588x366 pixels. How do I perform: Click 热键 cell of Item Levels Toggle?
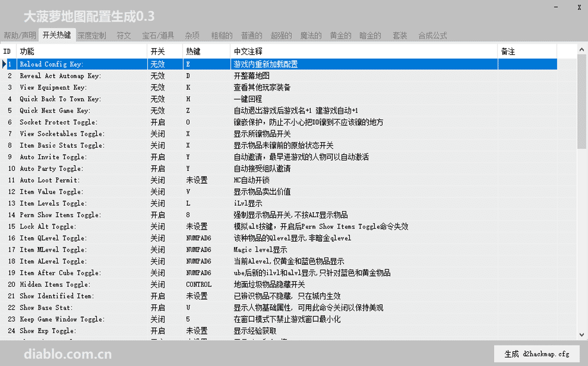pos(206,203)
